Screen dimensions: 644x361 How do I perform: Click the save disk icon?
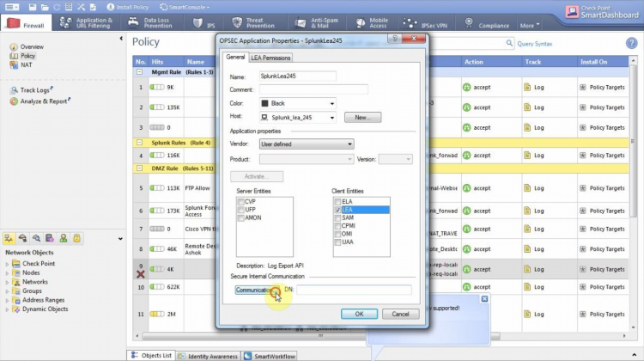(32, 7)
